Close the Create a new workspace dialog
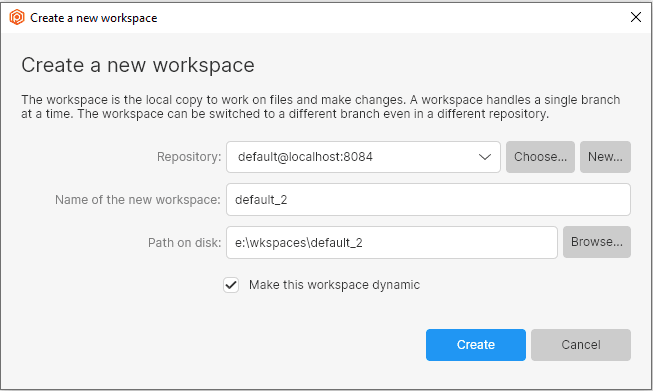 pos(636,17)
